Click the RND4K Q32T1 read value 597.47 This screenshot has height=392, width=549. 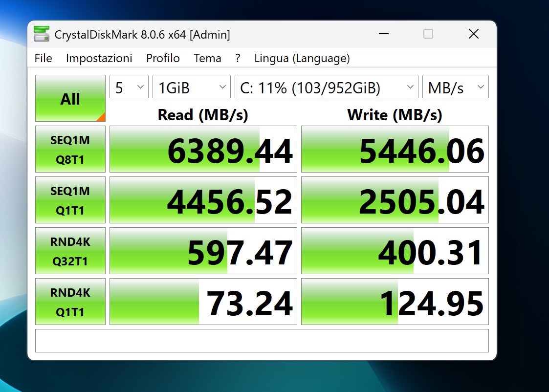coord(203,251)
